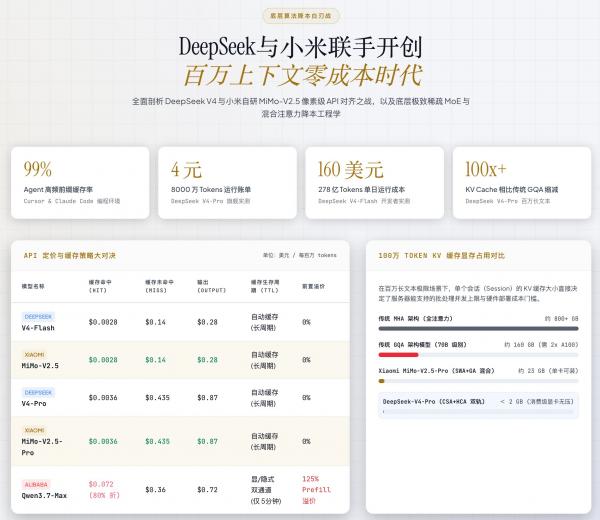Click the '输出 (OUTPUT)' column header
The image size is (600, 520).
pyautogui.click(x=212, y=286)
